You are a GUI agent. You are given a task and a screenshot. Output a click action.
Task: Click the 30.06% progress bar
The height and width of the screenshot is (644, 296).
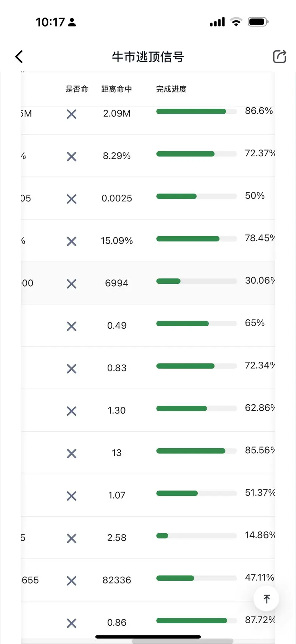(196, 281)
